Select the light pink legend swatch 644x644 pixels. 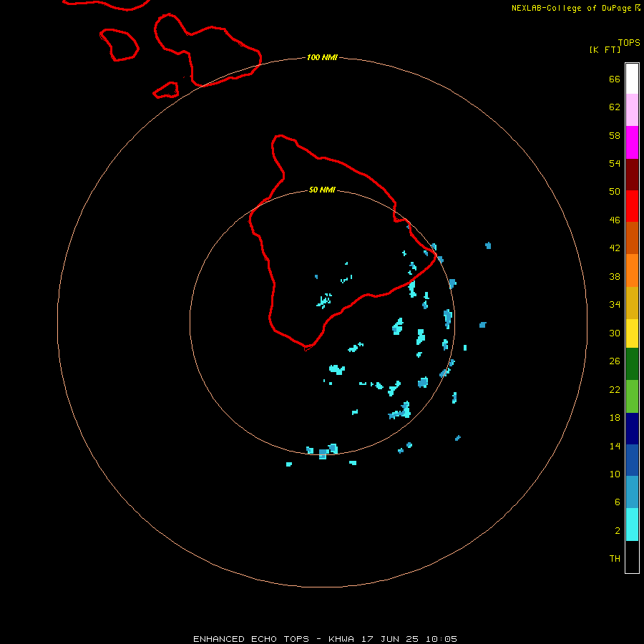632,109
